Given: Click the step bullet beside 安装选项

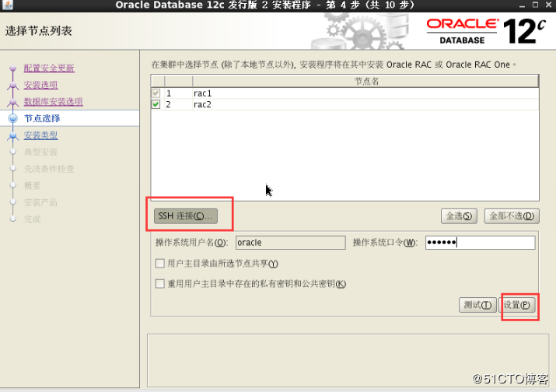Looking at the screenshot, I should pos(13,85).
